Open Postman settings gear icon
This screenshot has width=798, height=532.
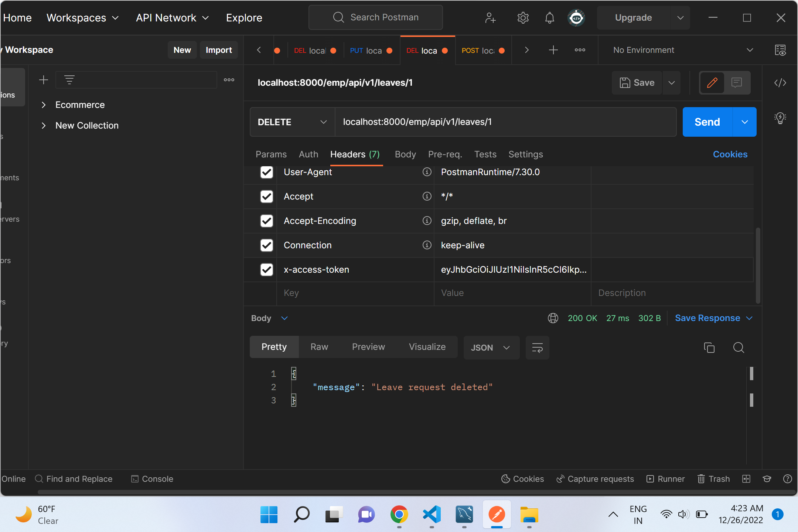[523, 17]
